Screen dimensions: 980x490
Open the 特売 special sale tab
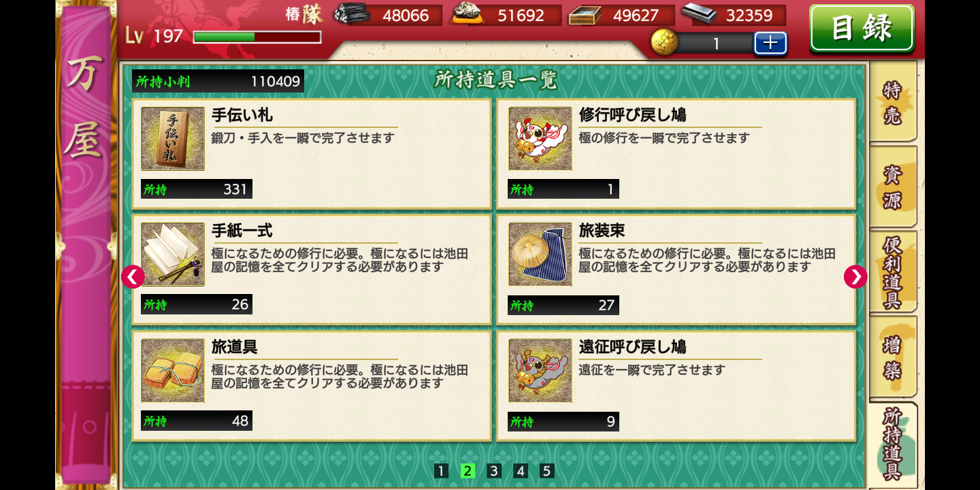(893, 102)
